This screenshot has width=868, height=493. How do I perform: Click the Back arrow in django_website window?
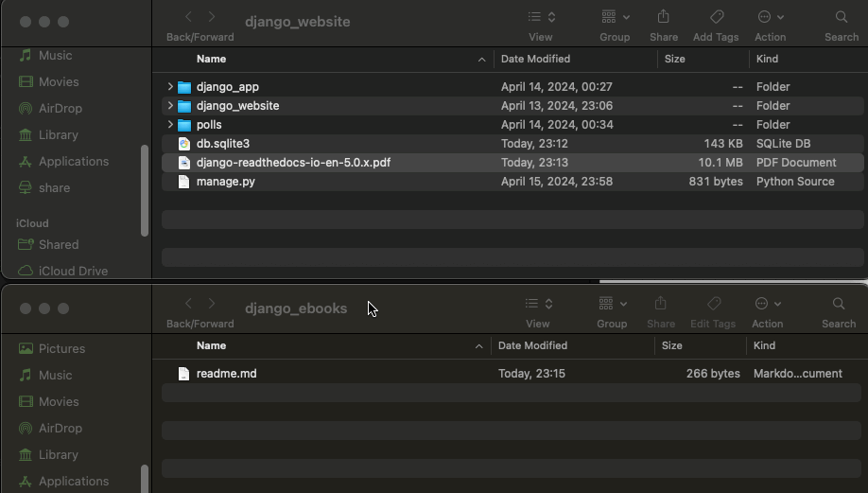[188, 17]
